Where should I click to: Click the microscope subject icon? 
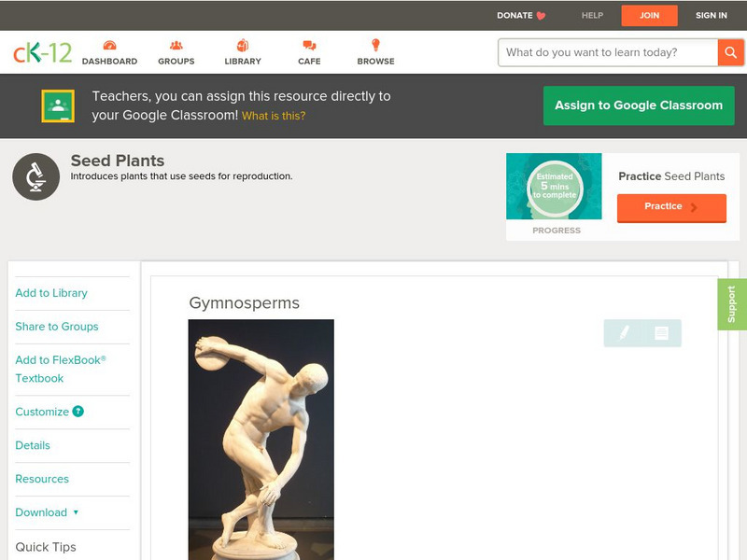pos(36,176)
